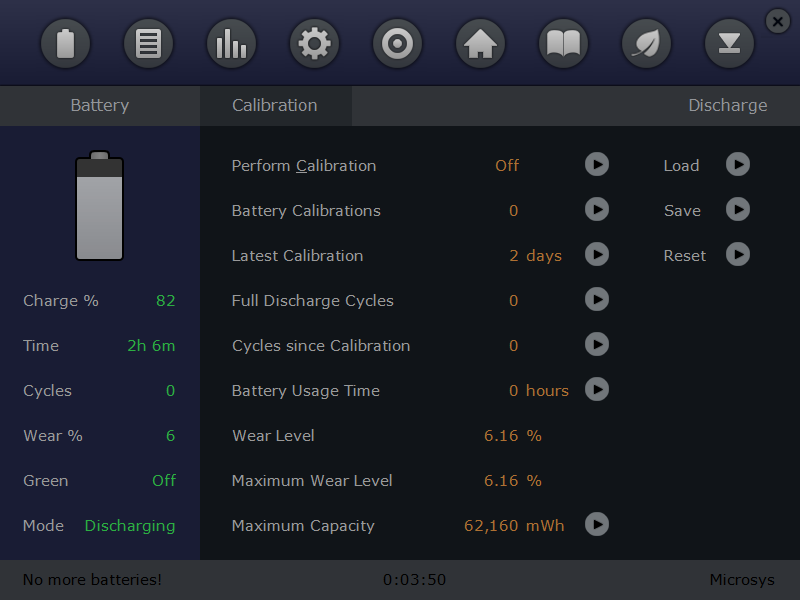Open the bar chart statistics icon
The height and width of the screenshot is (600, 800).
(232, 43)
